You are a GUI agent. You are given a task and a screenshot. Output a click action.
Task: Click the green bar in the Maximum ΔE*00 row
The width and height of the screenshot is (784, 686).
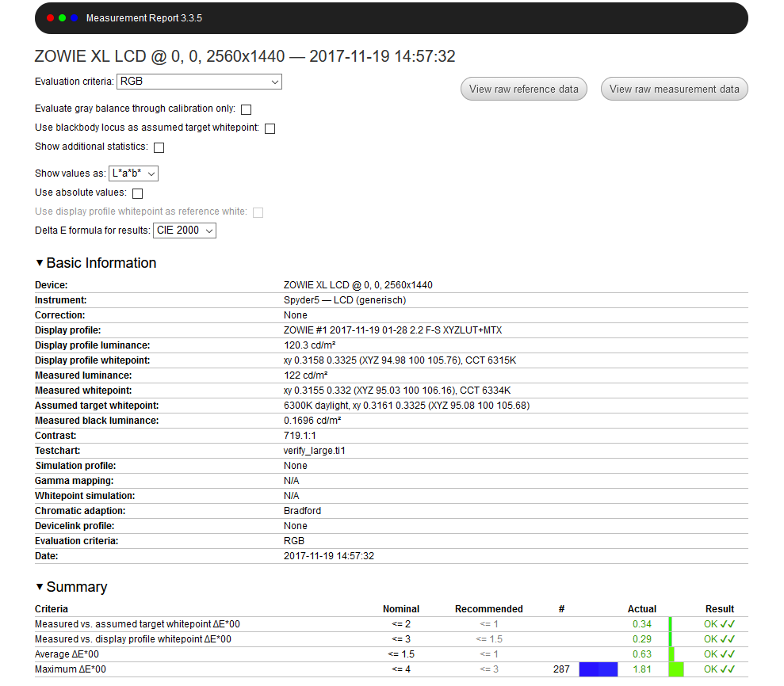point(676,669)
